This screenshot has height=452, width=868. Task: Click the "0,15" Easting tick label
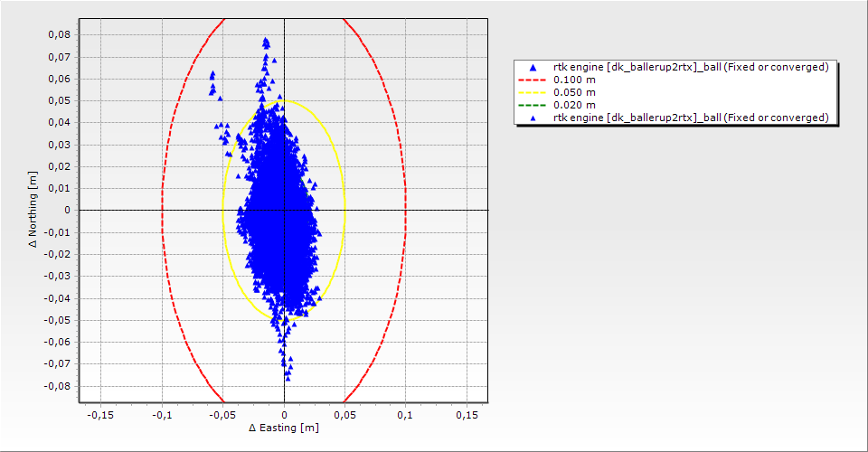pos(467,415)
